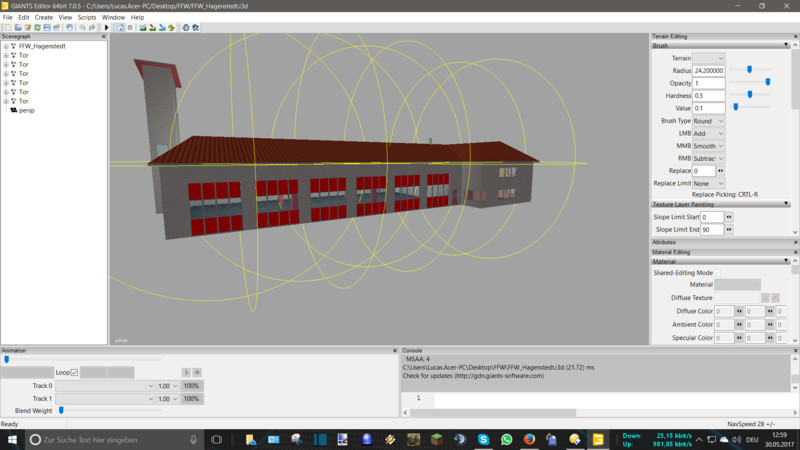Open the Create menu
Screen dimensions: 800x450
(x=44, y=17)
